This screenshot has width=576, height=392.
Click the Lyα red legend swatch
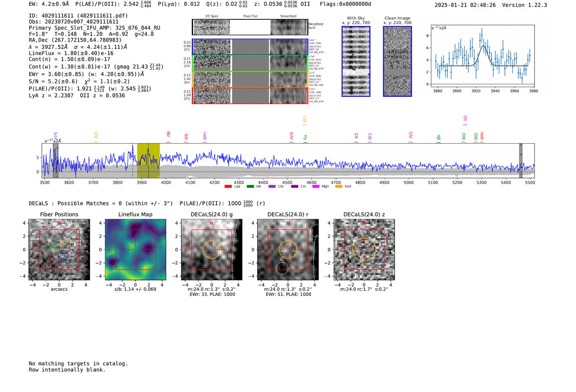click(x=228, y=186)
